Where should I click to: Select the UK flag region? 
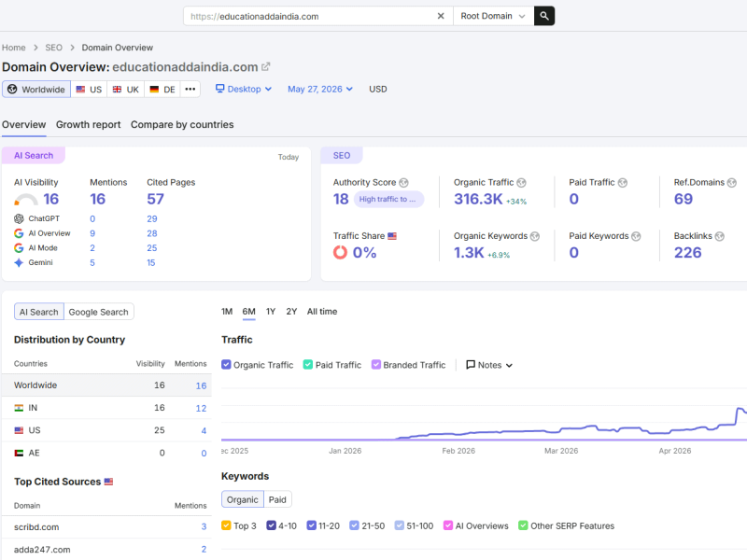tap(126, 89)
